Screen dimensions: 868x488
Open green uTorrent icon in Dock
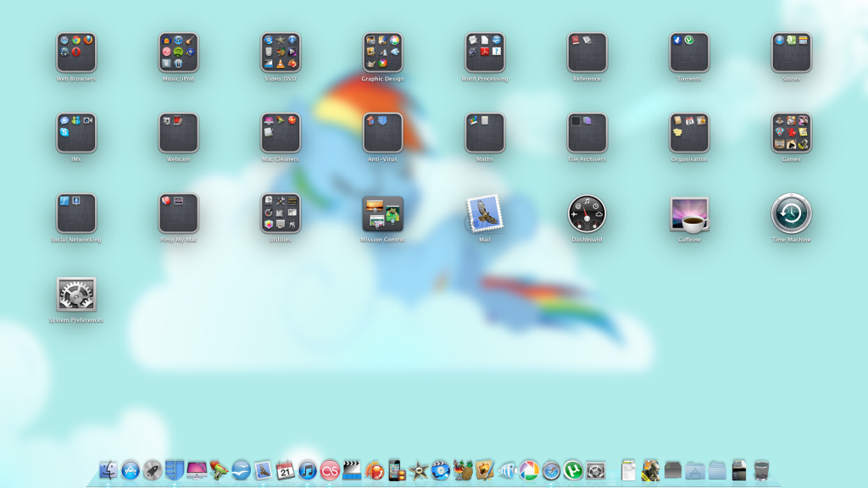point(574,470)
